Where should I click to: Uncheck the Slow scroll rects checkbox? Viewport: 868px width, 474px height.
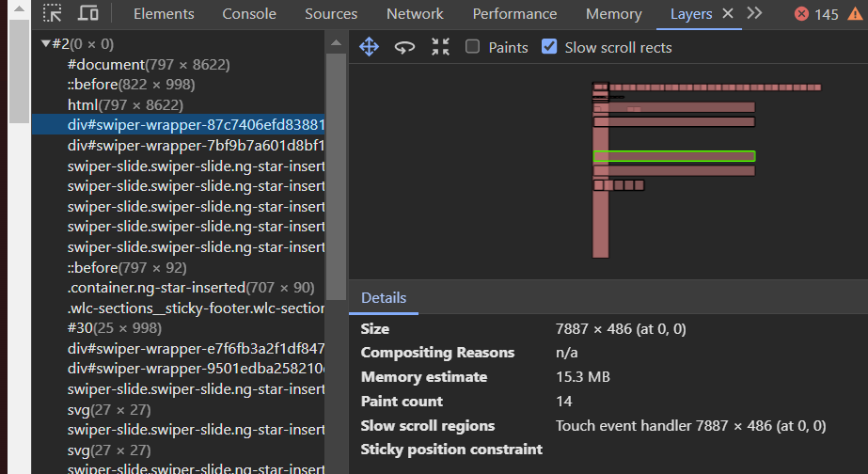point(550,47)
